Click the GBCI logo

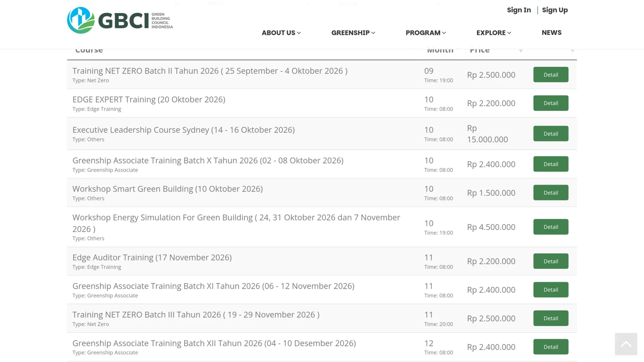(x=120, y=20)
